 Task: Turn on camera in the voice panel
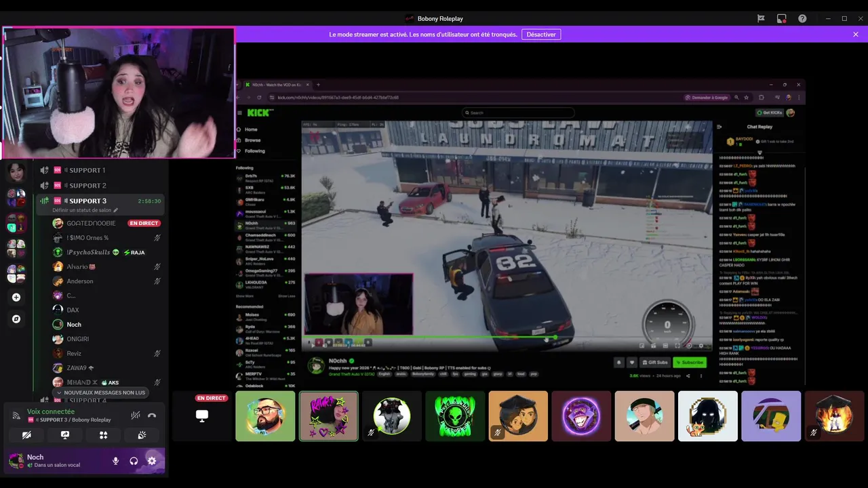26,435
